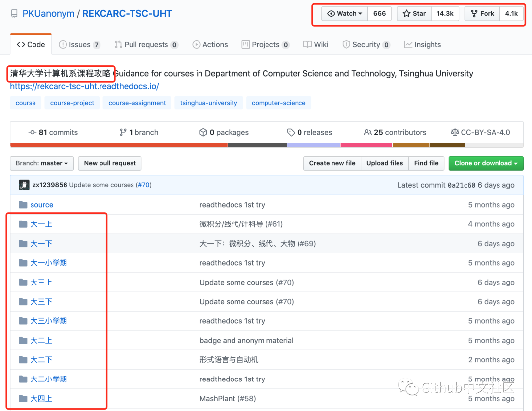Viewport: 532px width, 411px height.
Task: Open commit hash 0a21c60
Action: tap(462, 185)
